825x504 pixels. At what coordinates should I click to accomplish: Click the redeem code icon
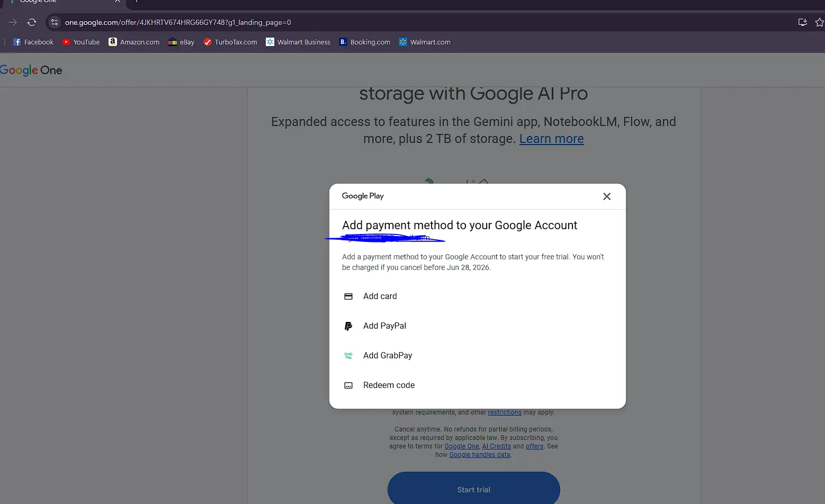point(348,385)
